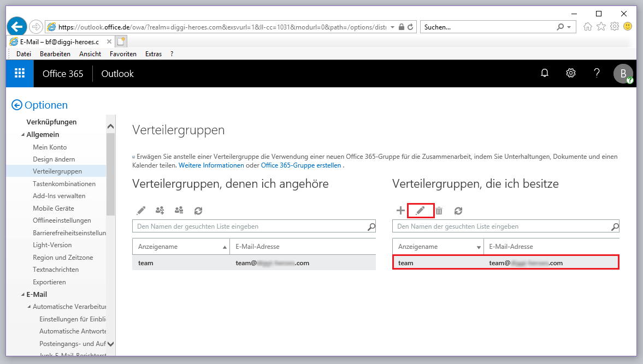Open the Office 365 app launcher grid
This screenshot has width=643, height=364.
(x=20, y=73)
